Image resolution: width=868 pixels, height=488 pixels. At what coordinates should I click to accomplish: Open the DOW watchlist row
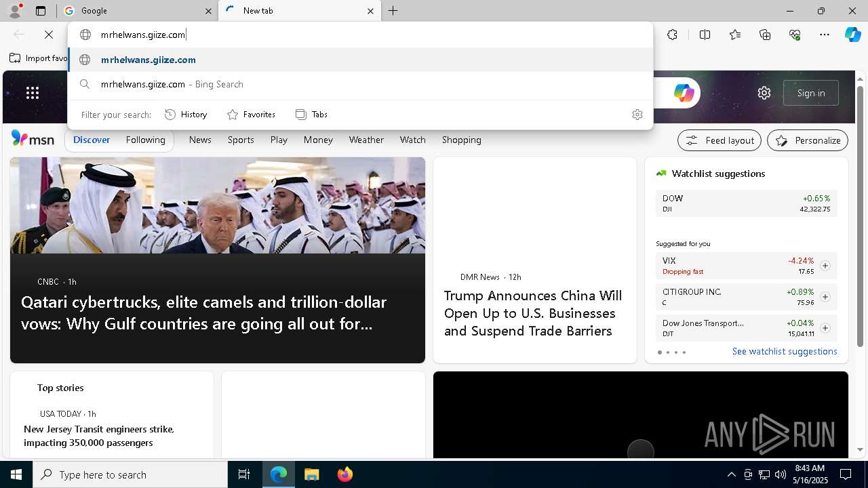click(746, 203)
